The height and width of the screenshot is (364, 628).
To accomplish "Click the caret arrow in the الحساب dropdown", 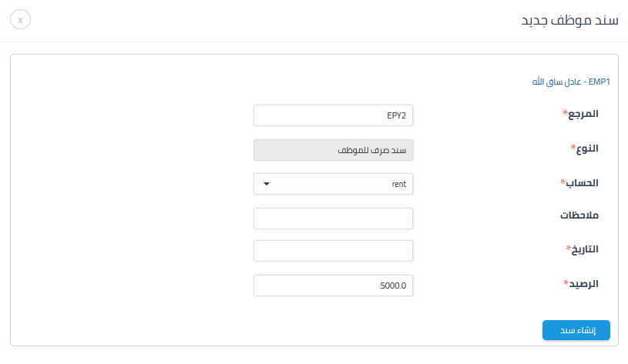I will point(267,184).
